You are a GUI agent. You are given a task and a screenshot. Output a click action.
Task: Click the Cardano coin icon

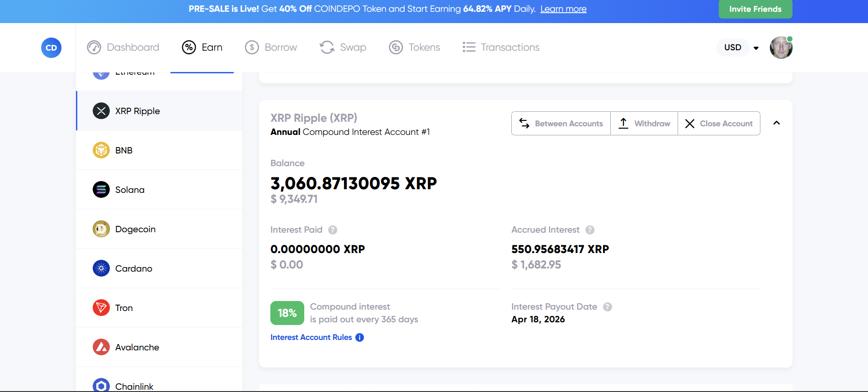101,268
